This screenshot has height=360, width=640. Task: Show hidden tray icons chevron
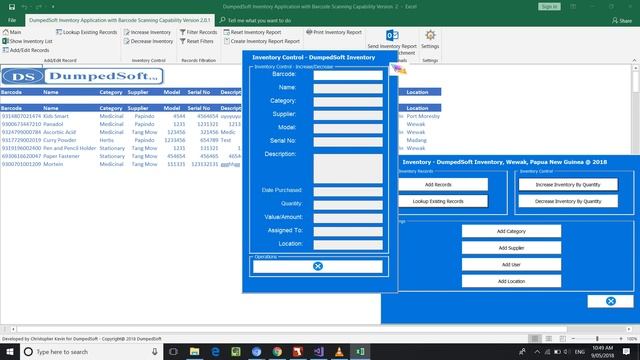pyautogui.click(x=537, y=352)
